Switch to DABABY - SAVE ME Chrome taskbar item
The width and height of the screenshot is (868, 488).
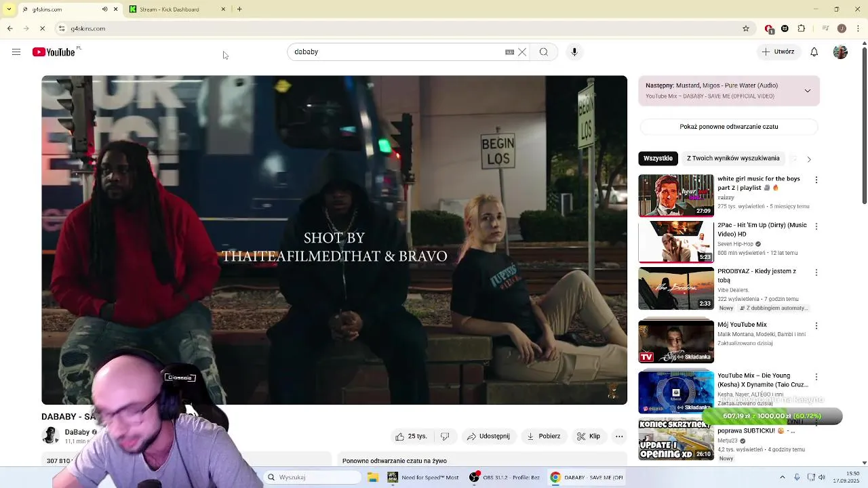point(587,477)
